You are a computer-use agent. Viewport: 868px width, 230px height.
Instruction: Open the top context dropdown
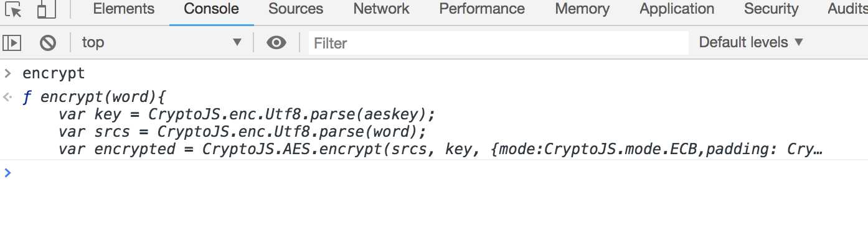click(x=161, y=43)
